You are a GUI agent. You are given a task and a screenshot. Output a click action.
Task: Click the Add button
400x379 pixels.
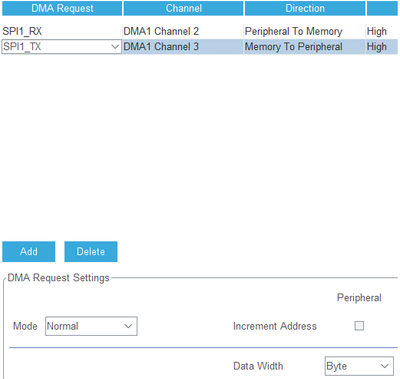pos(29,252)
